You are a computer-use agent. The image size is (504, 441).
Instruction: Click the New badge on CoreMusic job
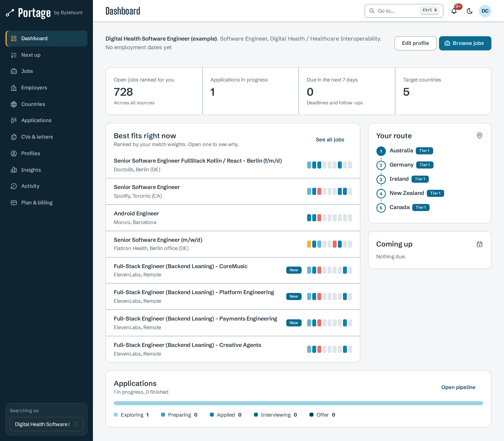tap(294, 270)
